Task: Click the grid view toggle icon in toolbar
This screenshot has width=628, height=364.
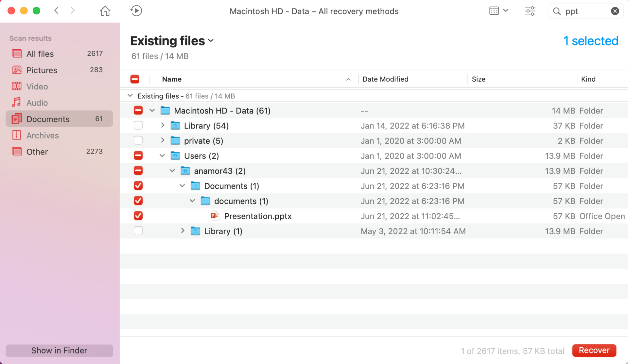Action: 495,11
